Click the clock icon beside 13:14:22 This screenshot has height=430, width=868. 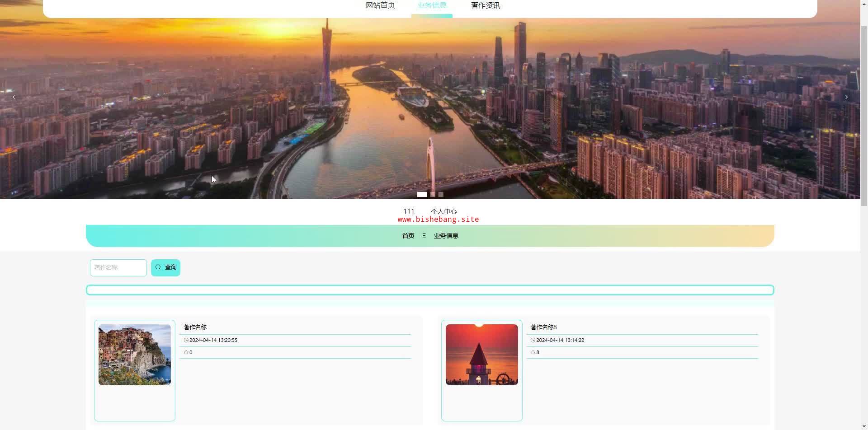[x=533, y=340]
